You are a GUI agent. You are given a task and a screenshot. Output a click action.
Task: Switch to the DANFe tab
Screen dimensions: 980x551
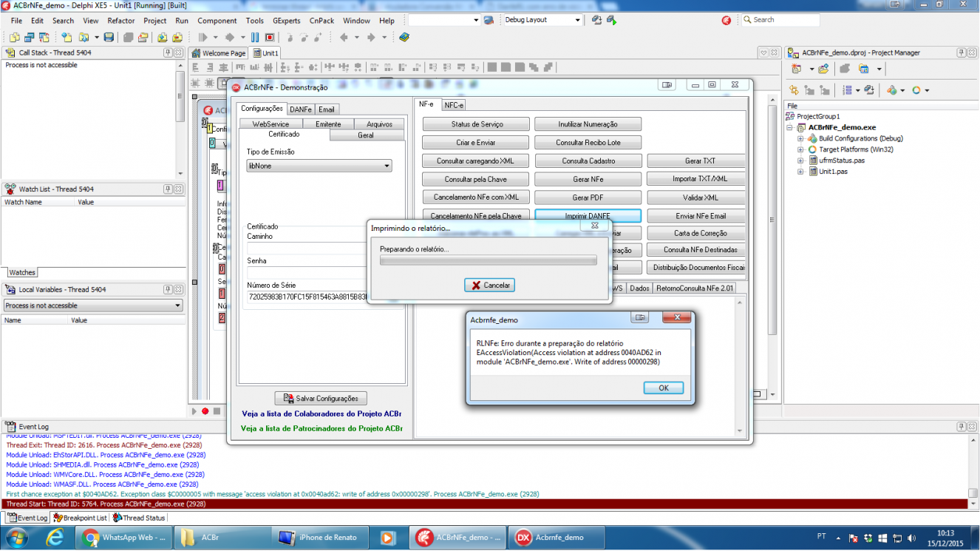tap(301, 109)
